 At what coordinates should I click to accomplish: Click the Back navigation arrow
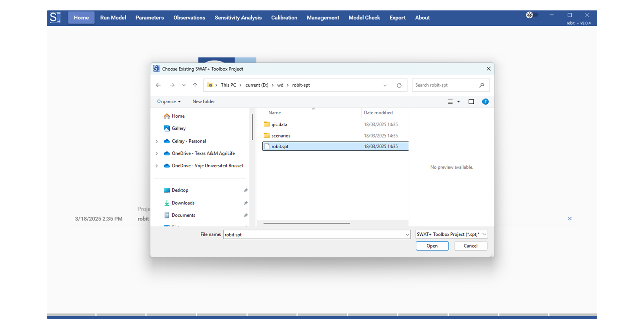click(158, 85)
